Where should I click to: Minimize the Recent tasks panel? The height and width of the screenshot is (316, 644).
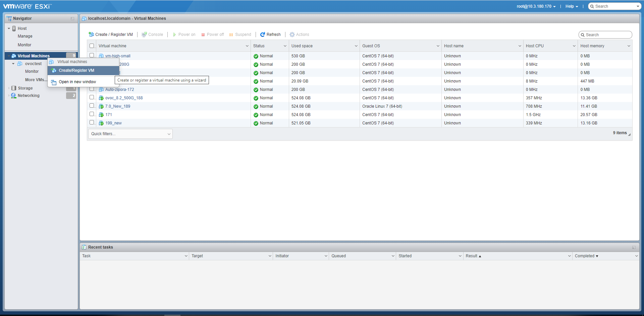tap(634, 247)
